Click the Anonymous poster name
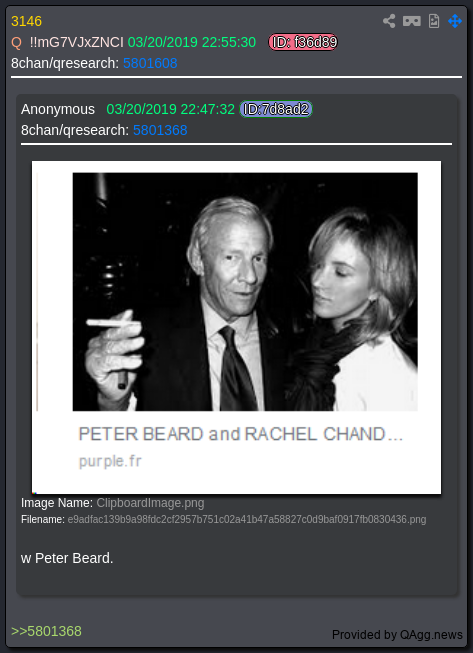This screenshot has width=473, height=653. click(58, 109)
